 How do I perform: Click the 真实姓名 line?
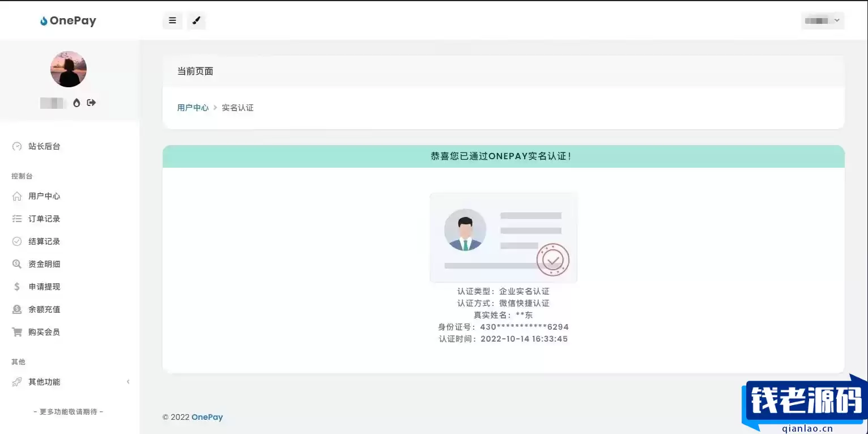tap(504, 315)
